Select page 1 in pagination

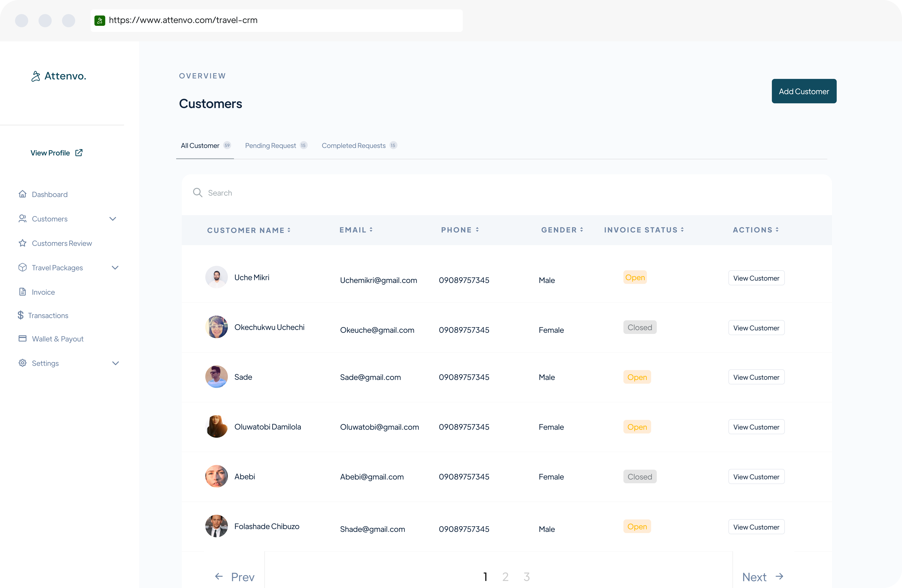click(485, 577)
